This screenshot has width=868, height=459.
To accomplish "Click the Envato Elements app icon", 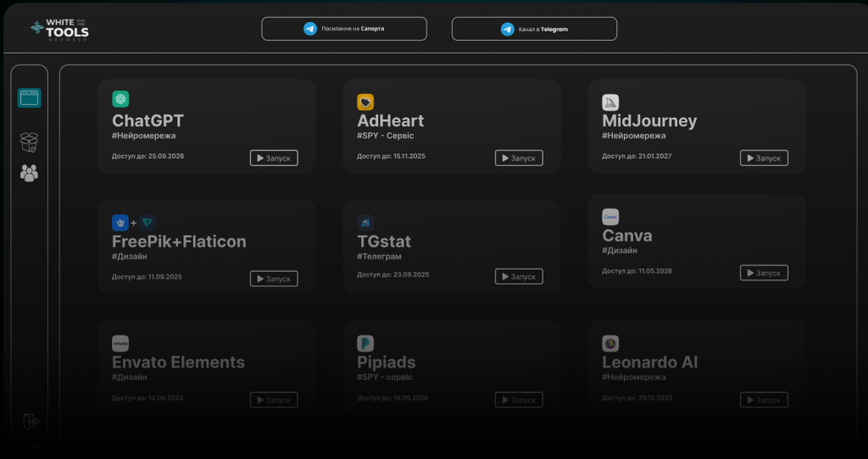I will (x=120, y=344).
